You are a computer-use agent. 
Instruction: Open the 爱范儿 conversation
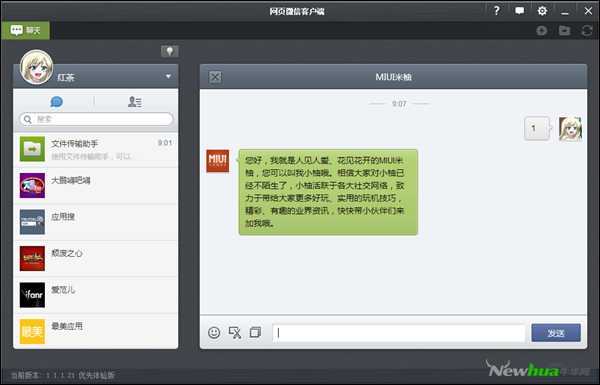point(96,295)
